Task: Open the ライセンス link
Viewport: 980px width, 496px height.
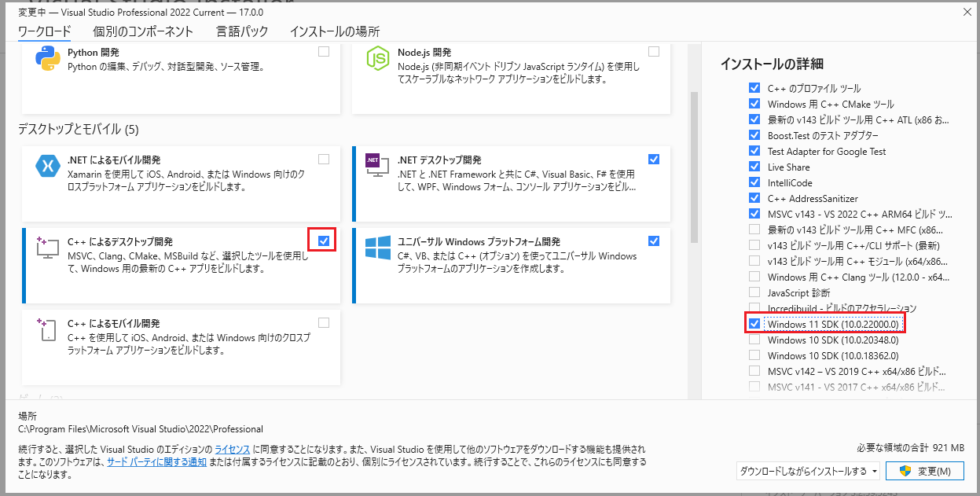Action: click(233, 449)
